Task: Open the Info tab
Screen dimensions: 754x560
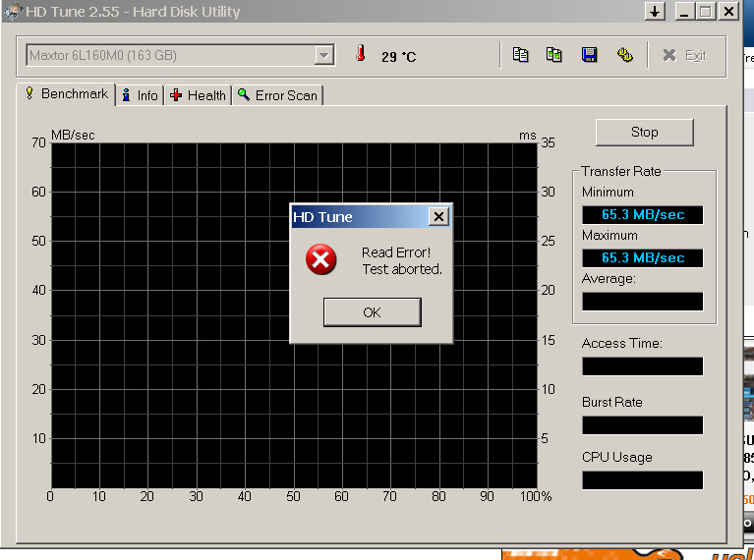Action: coord(140,95)
